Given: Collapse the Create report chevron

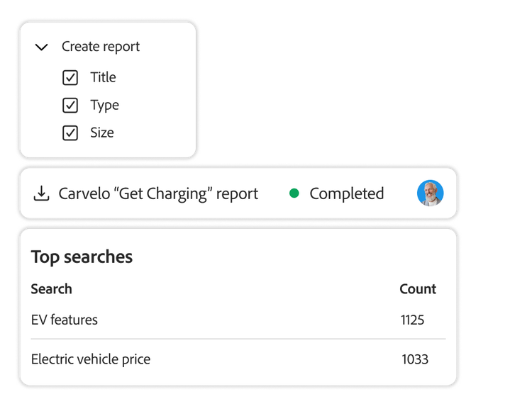Looking at the screenshot, I should pyautogui.click(x=42, y=47).
